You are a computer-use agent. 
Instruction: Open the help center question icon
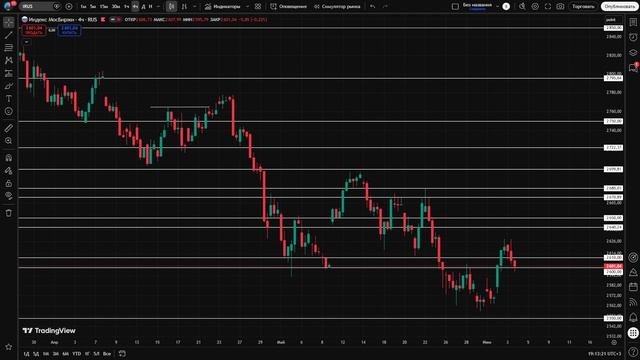point(633,352)
